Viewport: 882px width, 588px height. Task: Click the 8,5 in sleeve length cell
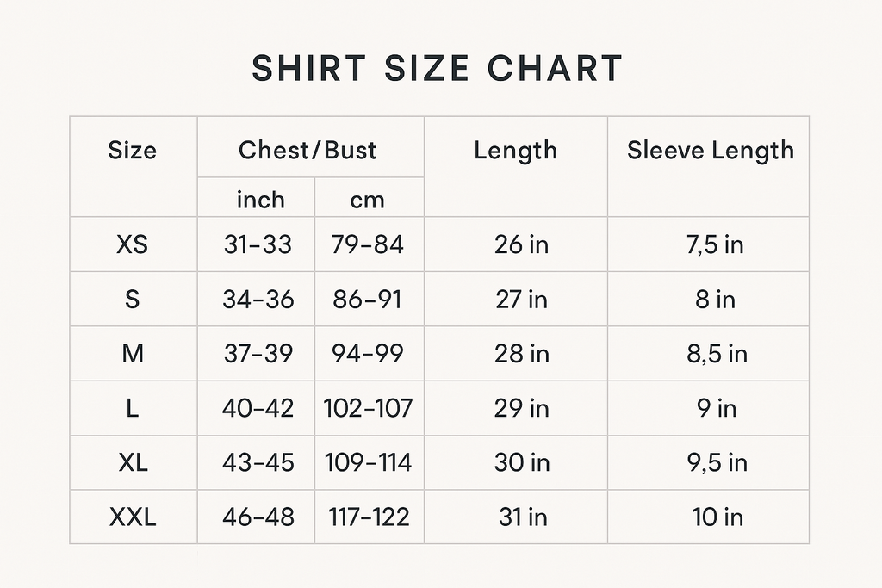[716, 354]
